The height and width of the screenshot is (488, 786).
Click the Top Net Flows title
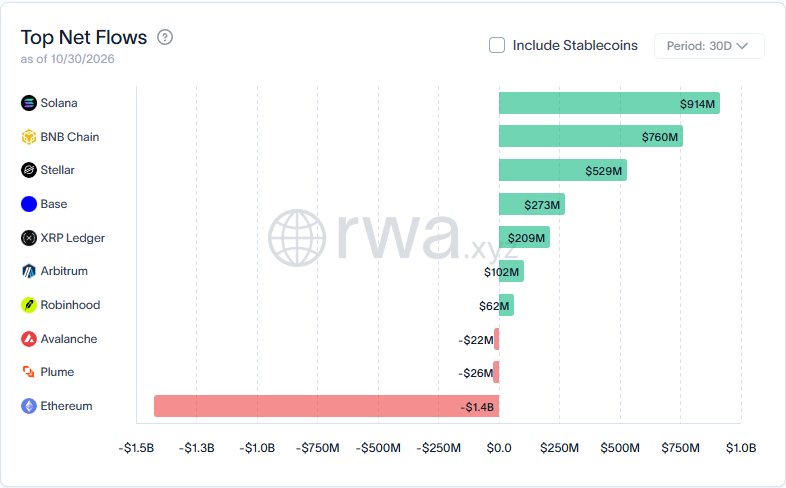(x=84, y=38)
